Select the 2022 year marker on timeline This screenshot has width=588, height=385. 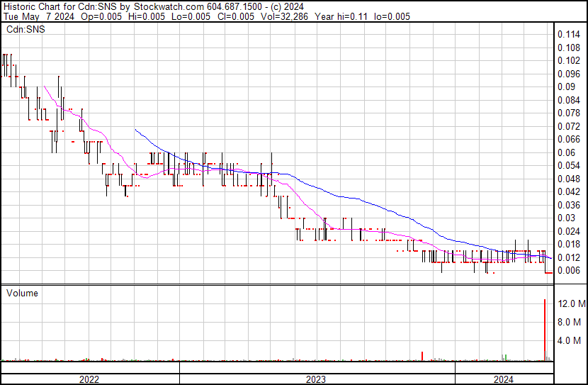click(89, 379)
